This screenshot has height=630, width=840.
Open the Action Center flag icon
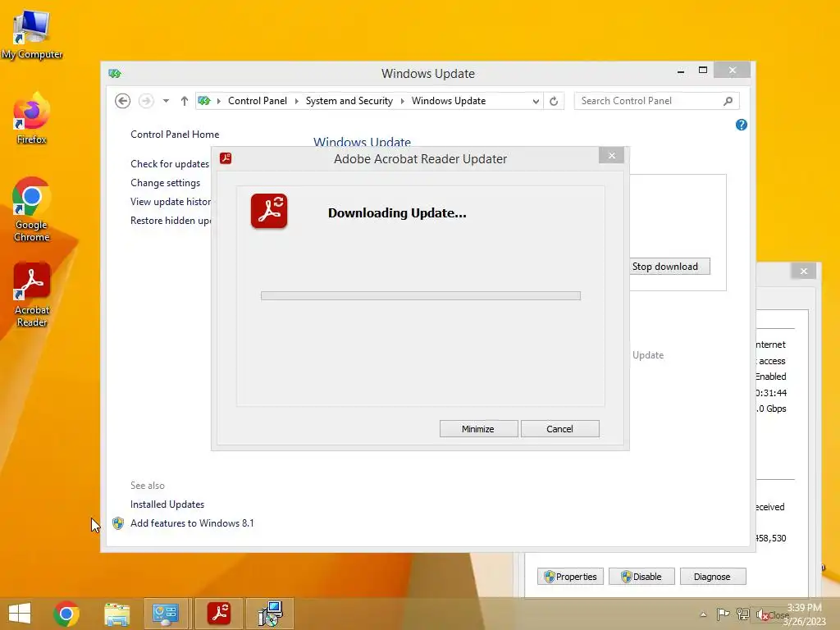pos(723,614)
